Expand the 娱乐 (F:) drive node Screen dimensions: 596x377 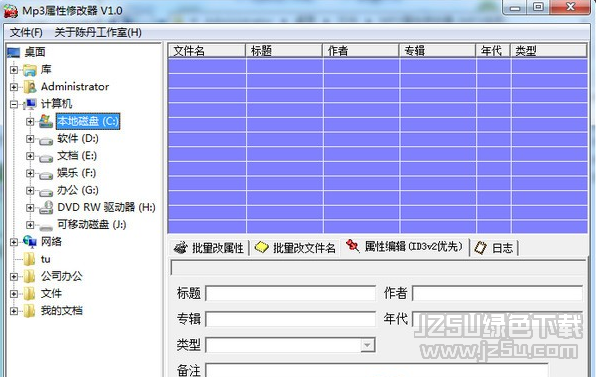point(30,173)
